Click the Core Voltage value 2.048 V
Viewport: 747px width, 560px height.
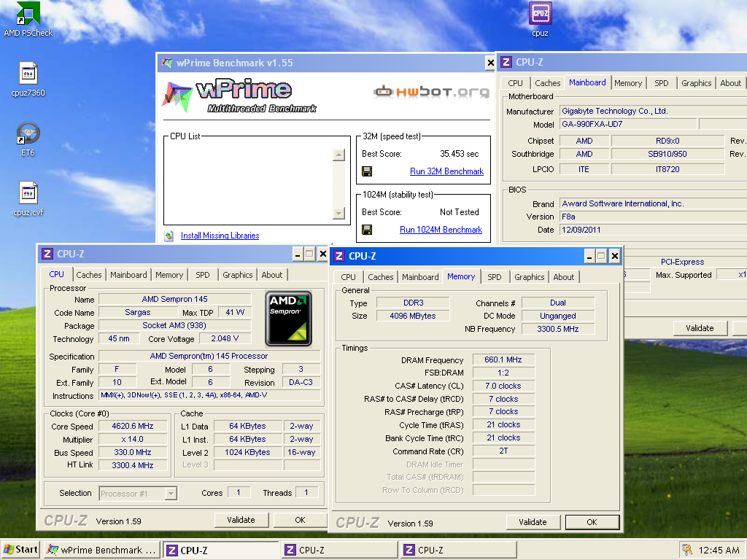[225, 338]
